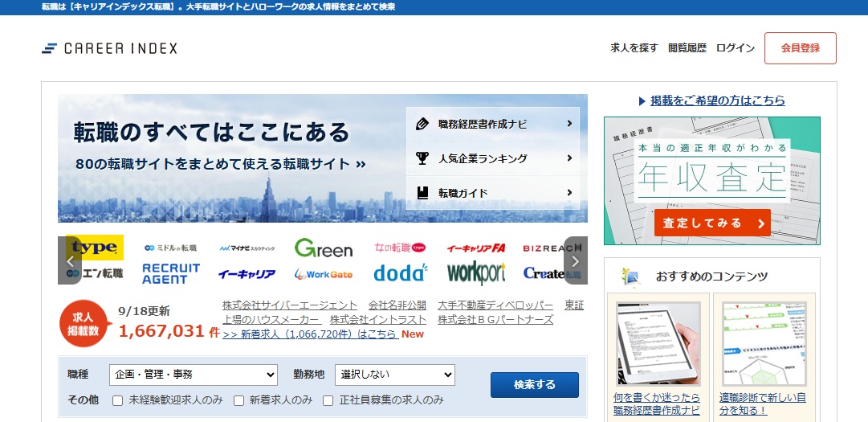Open the workport logo
The height and width of the screenshot is (422, 868).
click(x=476, y=273)
